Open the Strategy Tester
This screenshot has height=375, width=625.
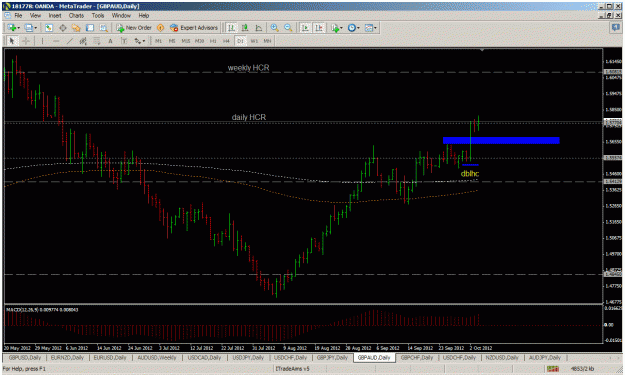click(103, 27)
